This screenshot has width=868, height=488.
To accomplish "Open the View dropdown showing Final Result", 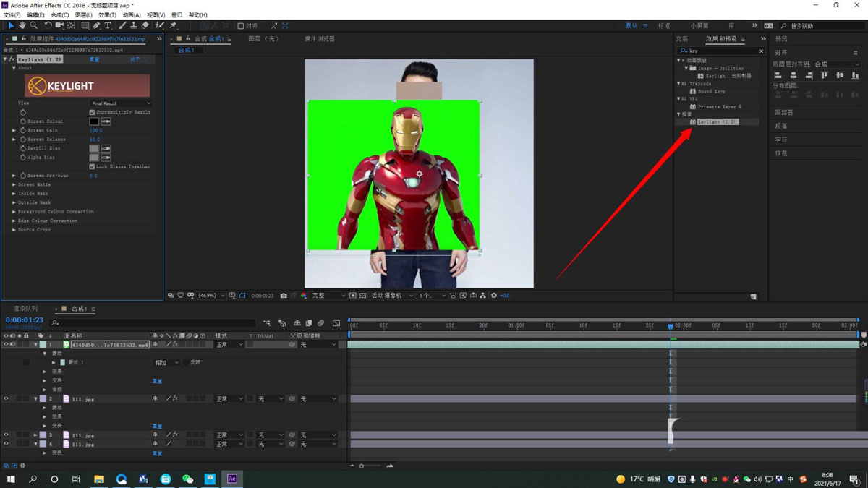I will (121, 103).
